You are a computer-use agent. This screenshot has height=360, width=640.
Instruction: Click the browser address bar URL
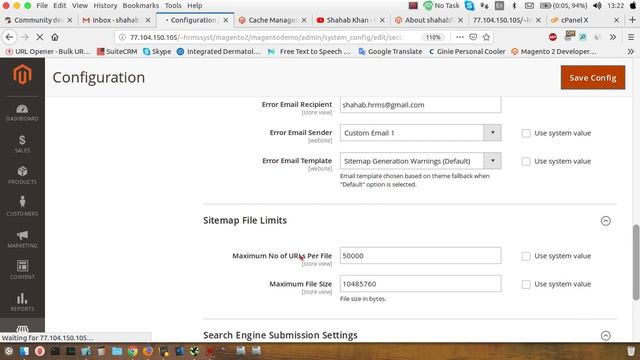[x=267, y=37]
